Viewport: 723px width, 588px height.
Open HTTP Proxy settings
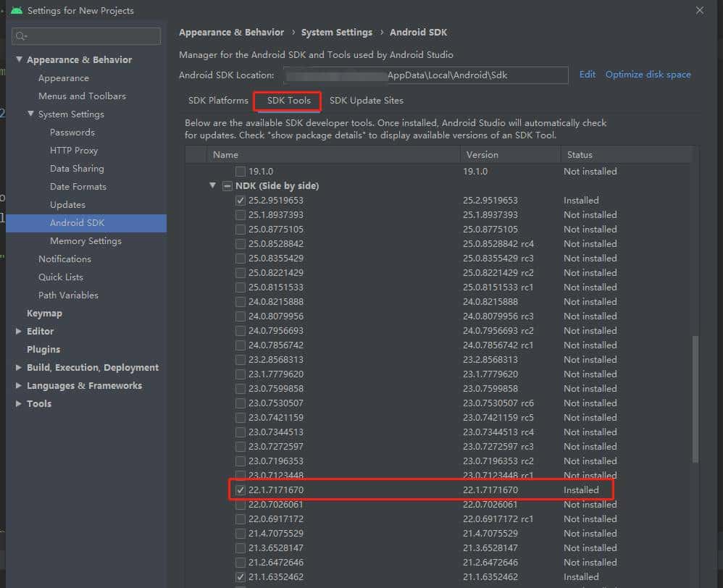[x=75, y=150]
